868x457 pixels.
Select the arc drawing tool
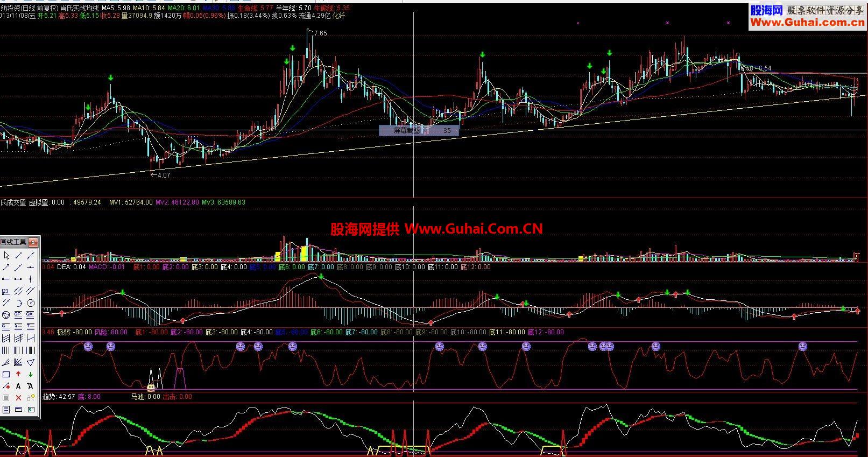point(18,303)
